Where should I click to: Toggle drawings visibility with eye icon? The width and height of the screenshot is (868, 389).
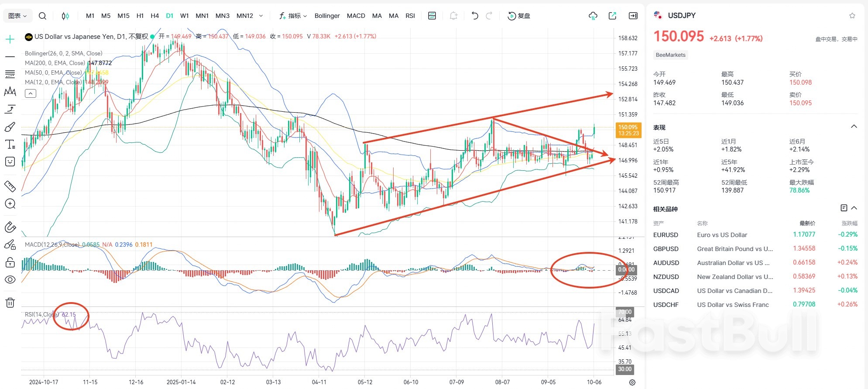pos(10,280)
